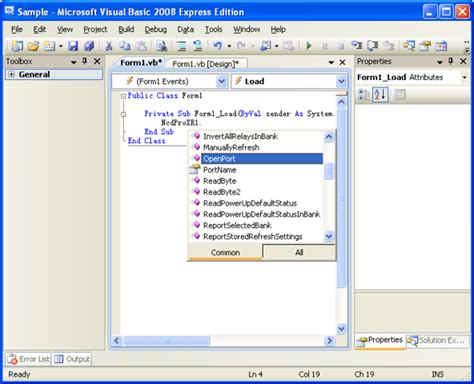Click the Step Out toolbar icon

pyautogui.click(x=389, y=46)
